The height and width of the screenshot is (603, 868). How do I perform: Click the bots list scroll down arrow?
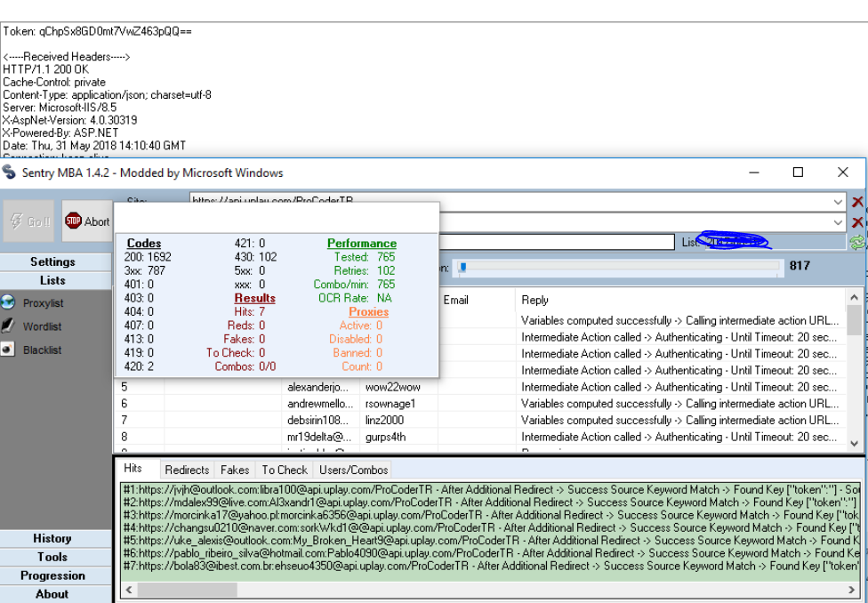tap(854, 443)
